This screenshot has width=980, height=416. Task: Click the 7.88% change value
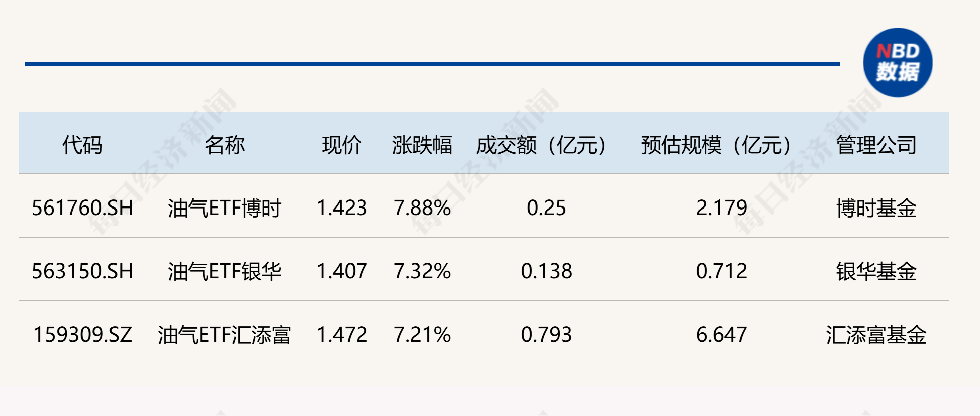[422, 208]
